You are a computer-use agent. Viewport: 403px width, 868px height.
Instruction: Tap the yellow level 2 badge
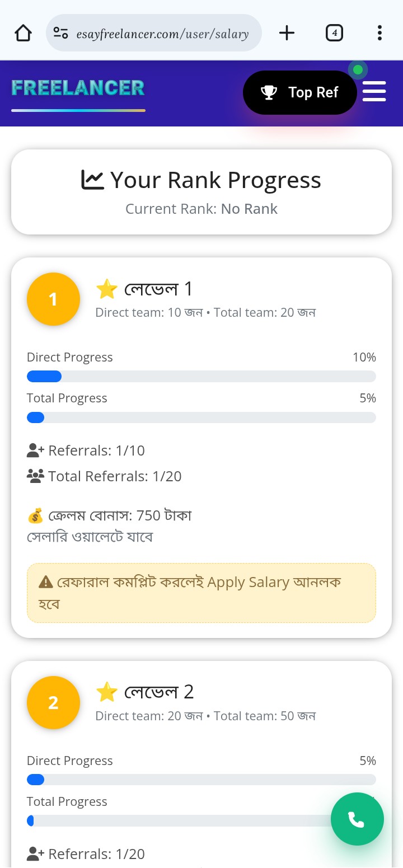coord(53,703)
